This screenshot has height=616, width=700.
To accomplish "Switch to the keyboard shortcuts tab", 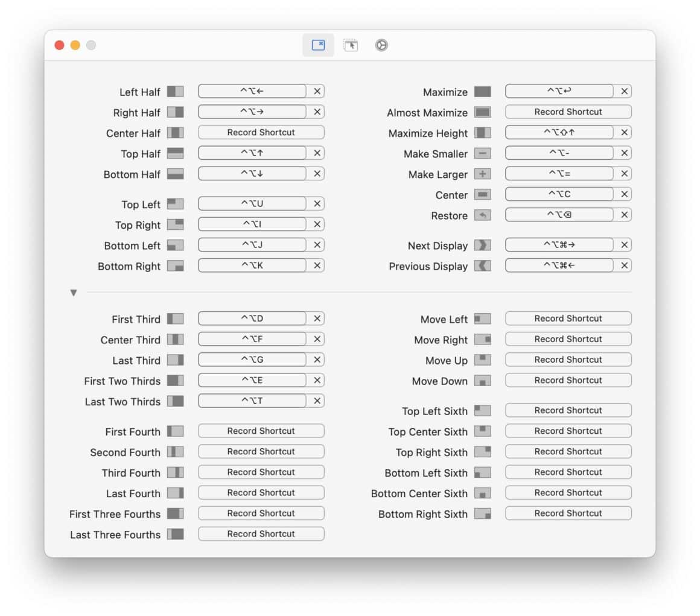I will click(x=318, y=45).
